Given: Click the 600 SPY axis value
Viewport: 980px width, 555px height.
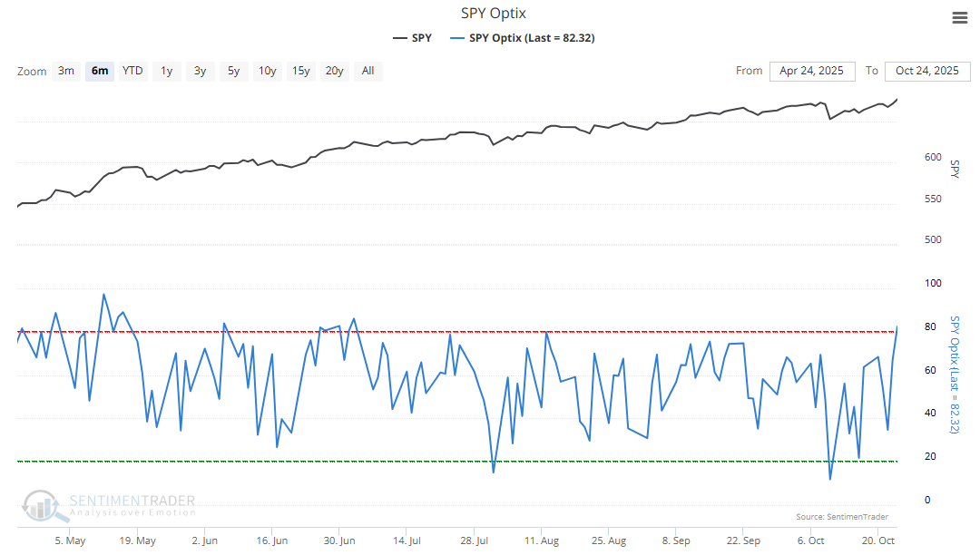Looking at the screenshot, I should tap(933, 157).
